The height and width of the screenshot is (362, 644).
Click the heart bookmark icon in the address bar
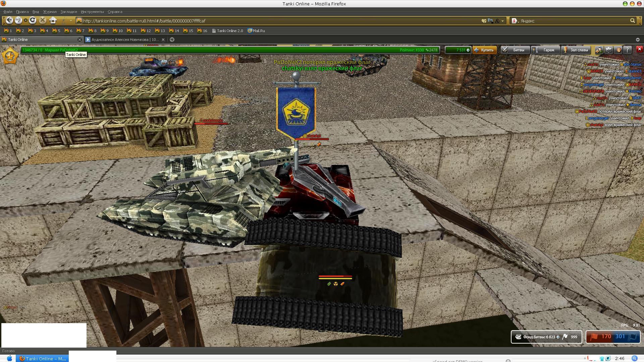484,21
